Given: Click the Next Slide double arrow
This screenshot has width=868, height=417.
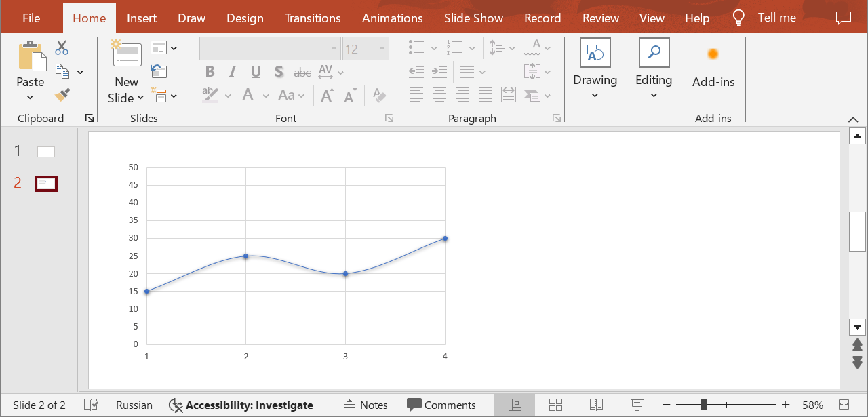Looking at the screenshot, I should 857,362.
